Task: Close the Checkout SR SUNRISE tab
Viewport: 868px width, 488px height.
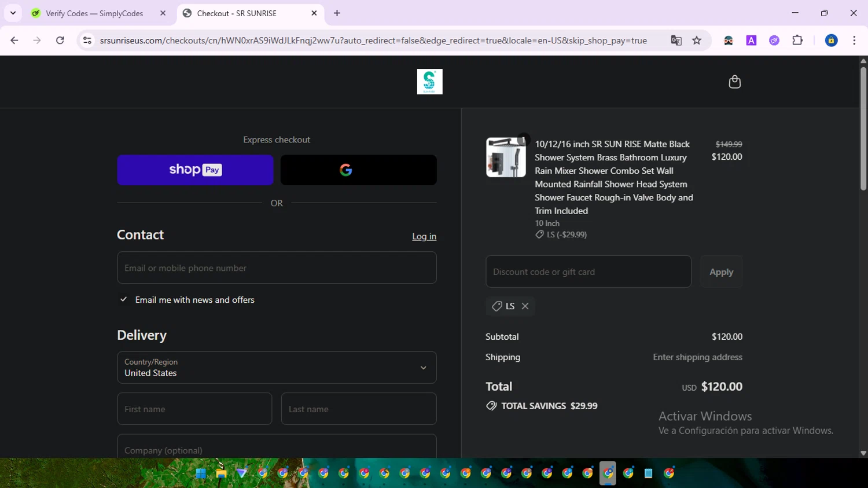Action: tap(314, 13)
